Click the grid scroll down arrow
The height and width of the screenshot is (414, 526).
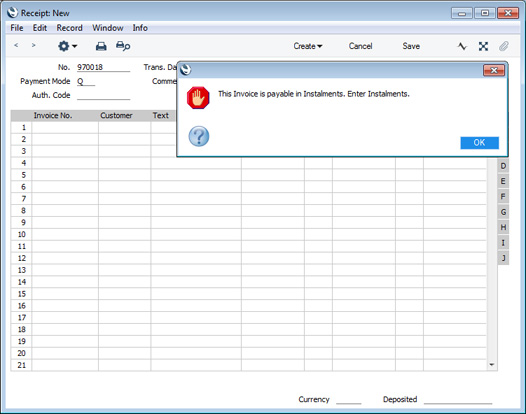[x=492, y=365]
